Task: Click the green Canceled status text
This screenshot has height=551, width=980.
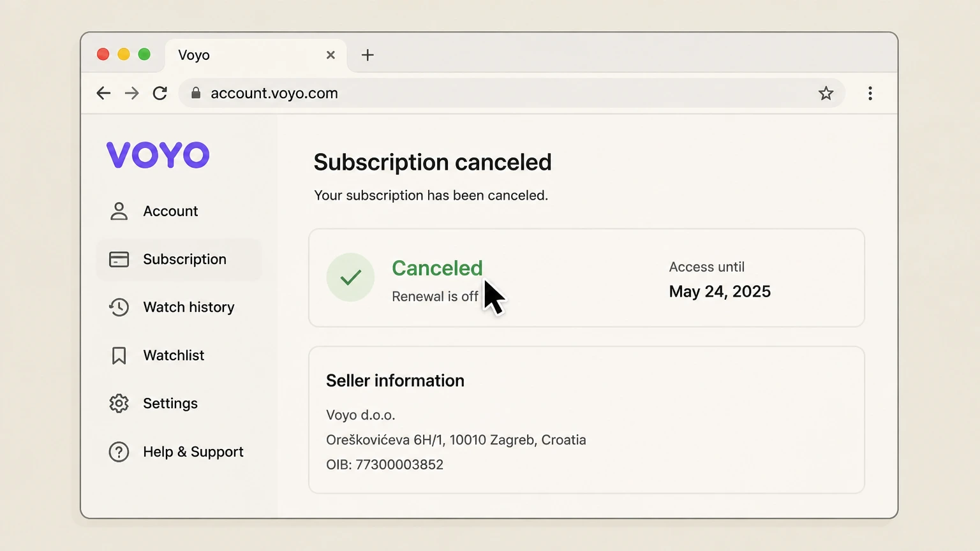Action: [437, 268]
